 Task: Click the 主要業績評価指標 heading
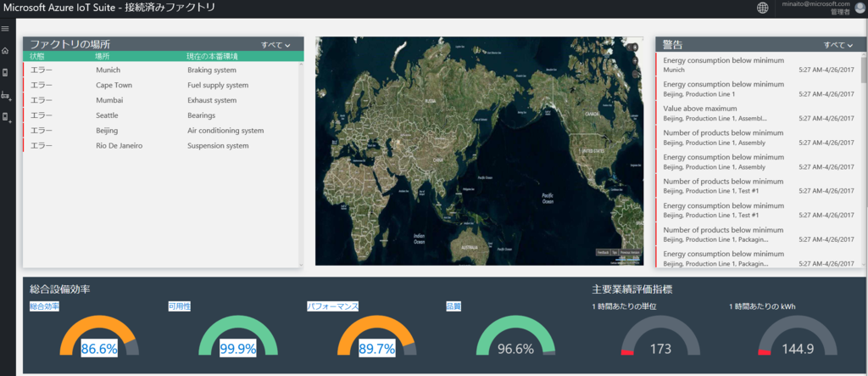pos(632,289)
